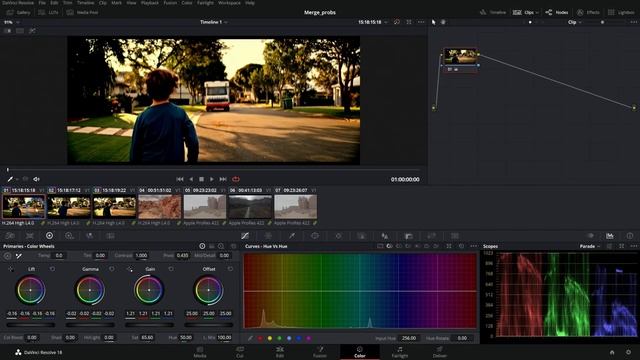The height and width of the screenshot is (360, 640).
Task: Open the Information palette icon
Action: point(630,236)
